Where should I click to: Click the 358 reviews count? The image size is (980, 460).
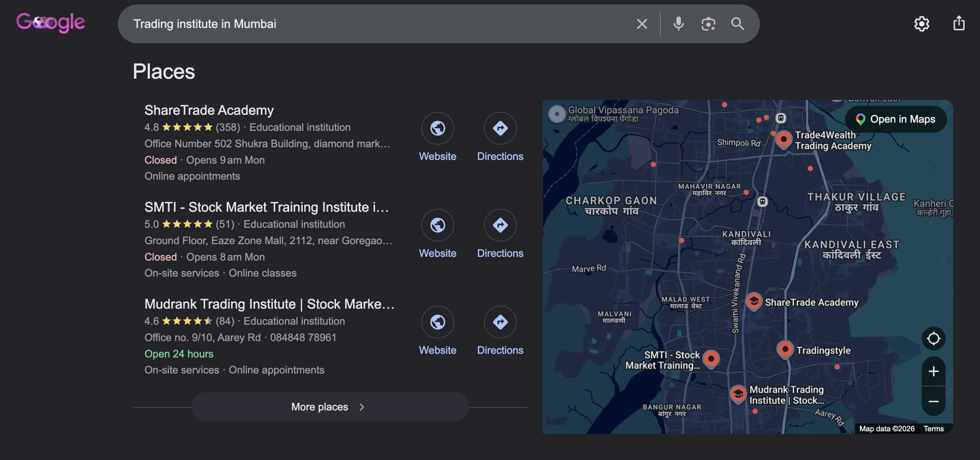pos(228,127)
